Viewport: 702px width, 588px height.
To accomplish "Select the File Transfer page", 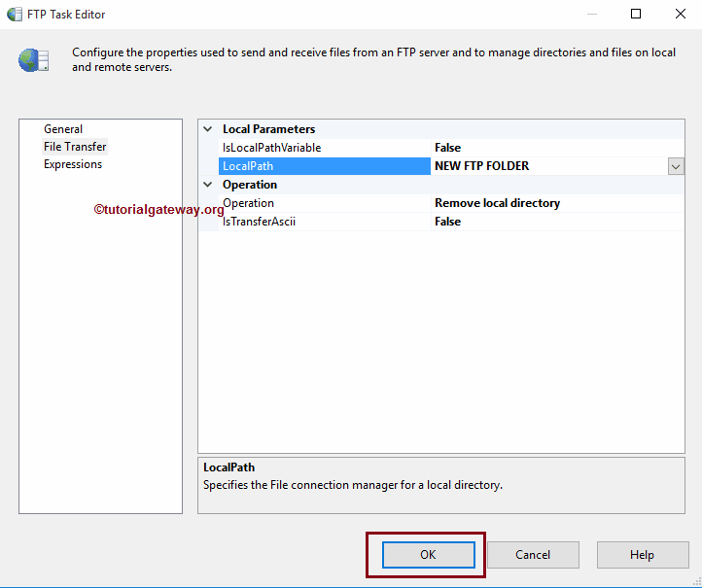I will click(75, 147).
